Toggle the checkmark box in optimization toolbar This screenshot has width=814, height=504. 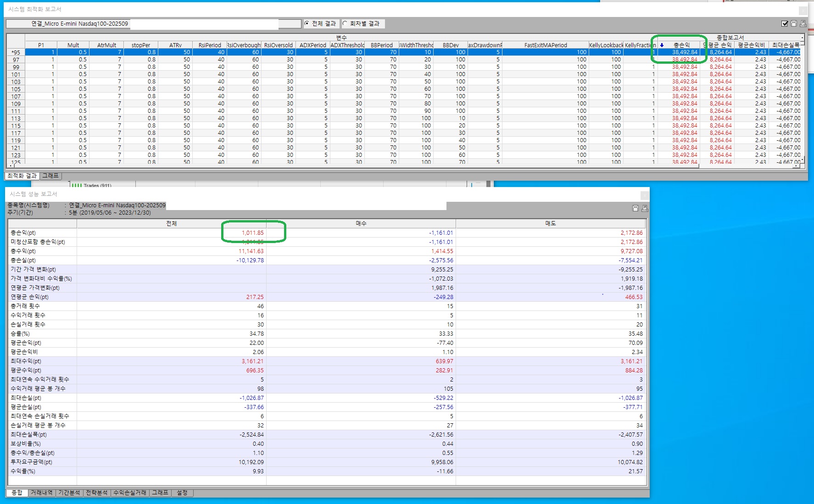coord(785,23)
